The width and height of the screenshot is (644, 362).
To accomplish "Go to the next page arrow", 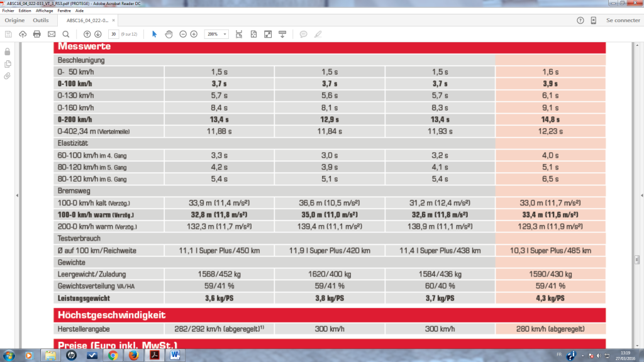I will 98,34.
